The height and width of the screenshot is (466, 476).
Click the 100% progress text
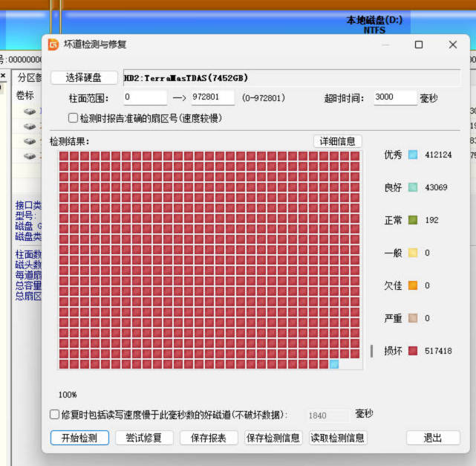68,395
